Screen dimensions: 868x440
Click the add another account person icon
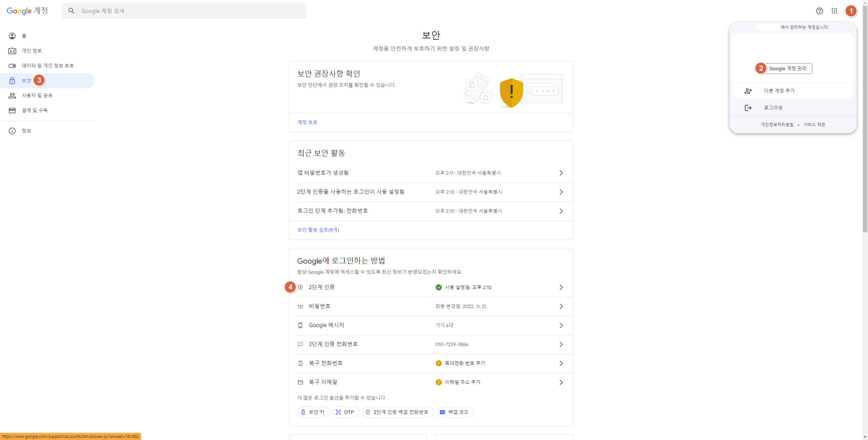748,91
